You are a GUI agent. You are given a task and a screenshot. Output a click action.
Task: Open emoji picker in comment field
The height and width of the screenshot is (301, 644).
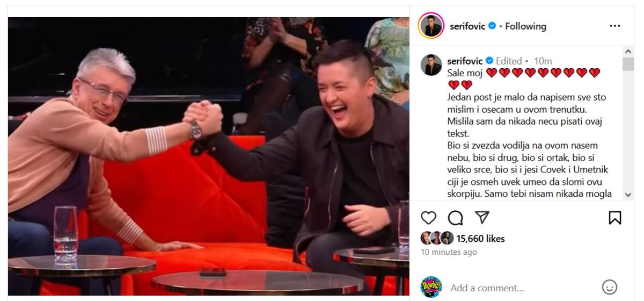click(609, 287)
